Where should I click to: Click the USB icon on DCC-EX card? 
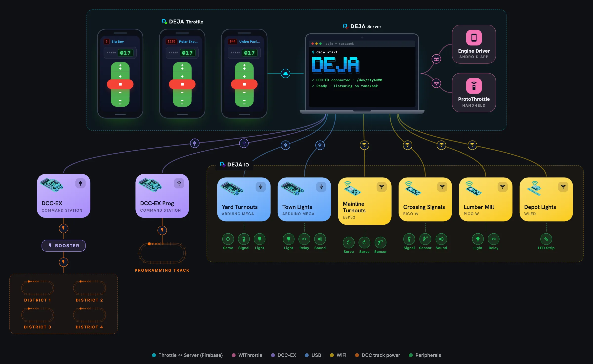(x=80, y=183)
